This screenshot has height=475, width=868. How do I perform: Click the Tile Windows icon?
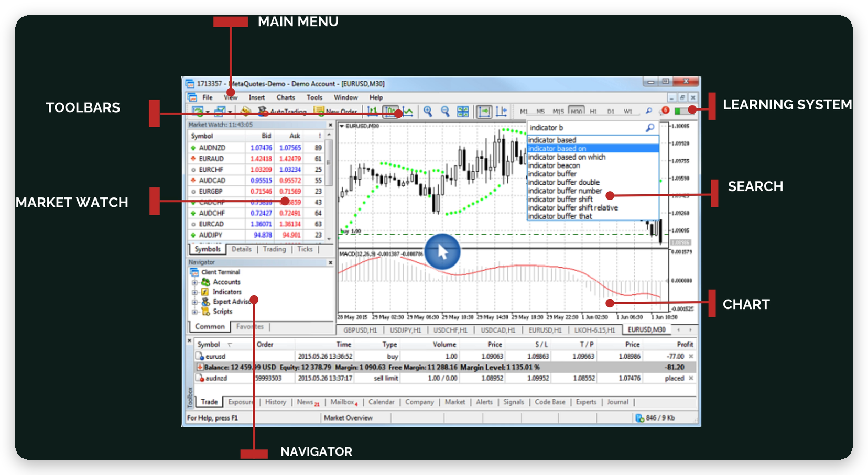pyautogui.click(x=463, y=112)
